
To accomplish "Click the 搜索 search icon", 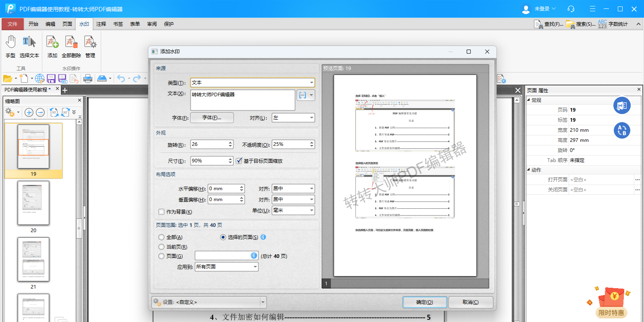I will pos(570,24).
